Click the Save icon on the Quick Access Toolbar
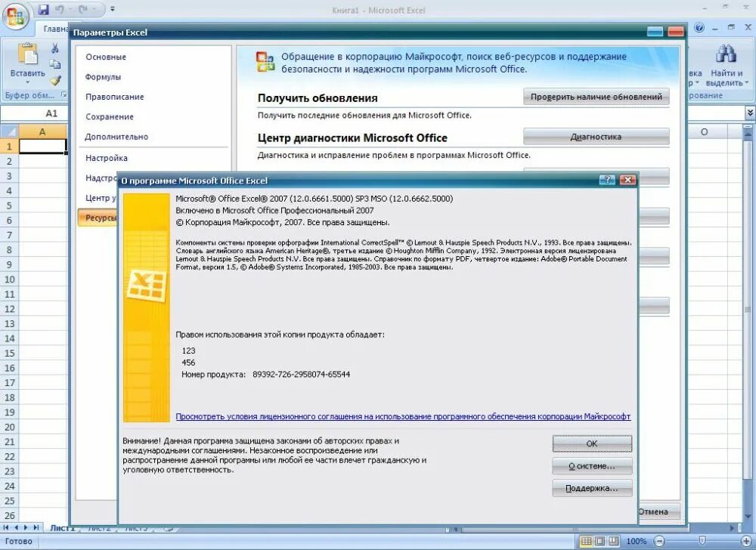This screenshot has height=550, width=756. [44, 8]
